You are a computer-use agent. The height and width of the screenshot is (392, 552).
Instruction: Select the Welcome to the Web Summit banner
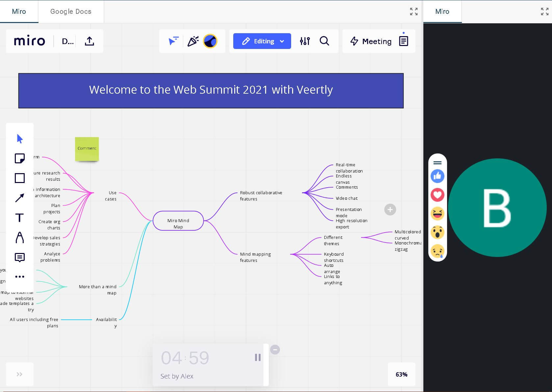pos(211,91)
